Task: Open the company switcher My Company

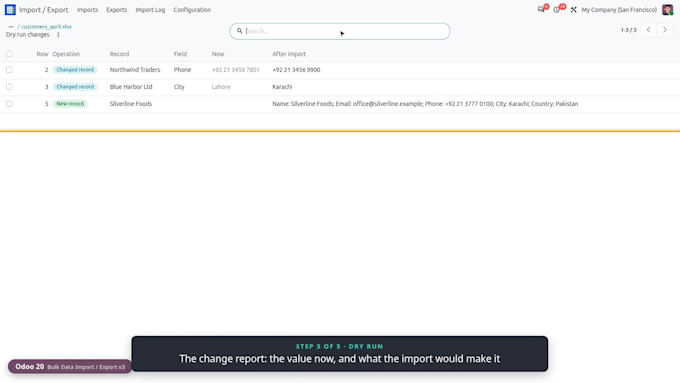Action: point(619,10)
